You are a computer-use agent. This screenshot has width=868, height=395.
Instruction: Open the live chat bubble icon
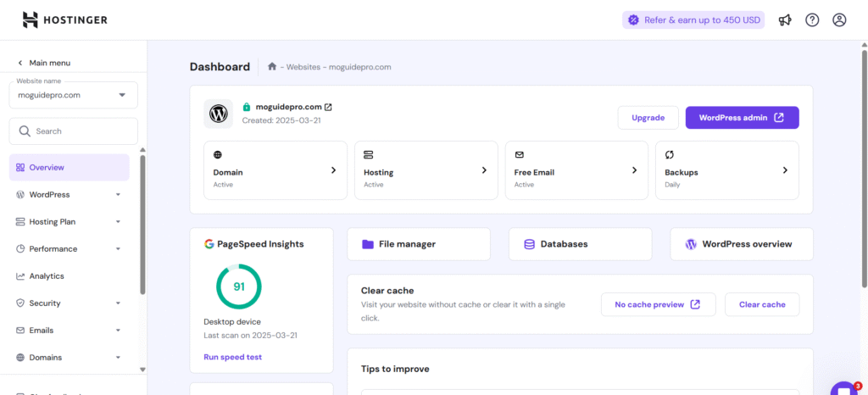844,388
